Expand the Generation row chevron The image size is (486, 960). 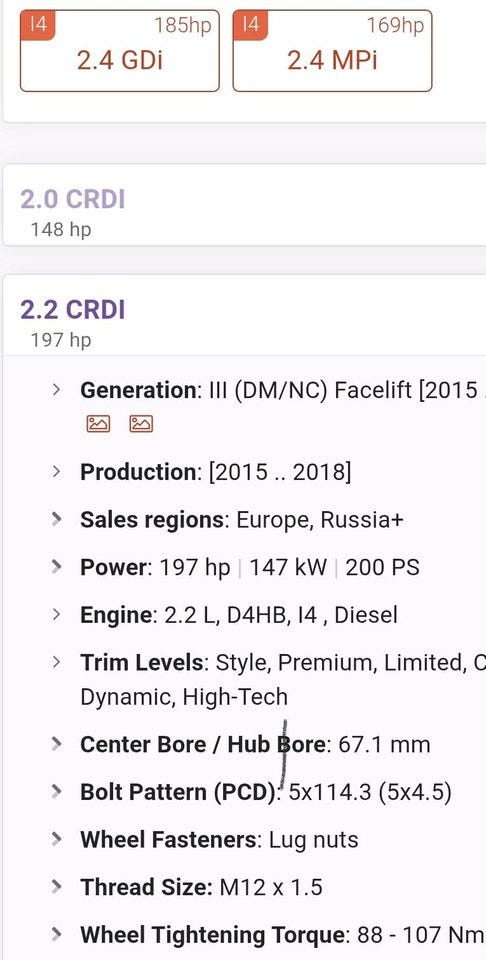56,389
